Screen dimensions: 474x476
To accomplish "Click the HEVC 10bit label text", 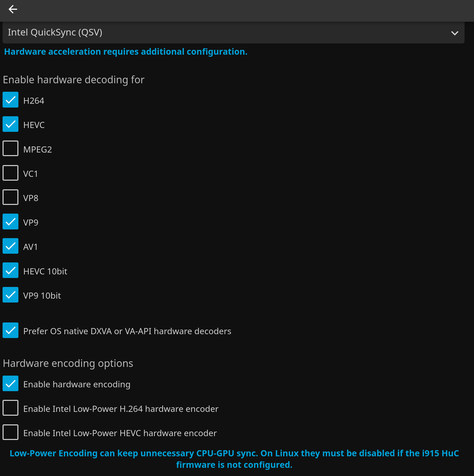I will point(45,271).
